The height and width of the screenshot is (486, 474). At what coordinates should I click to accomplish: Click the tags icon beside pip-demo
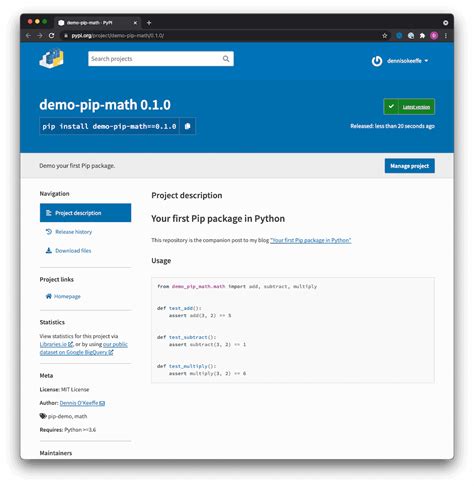tap(43, 416)
